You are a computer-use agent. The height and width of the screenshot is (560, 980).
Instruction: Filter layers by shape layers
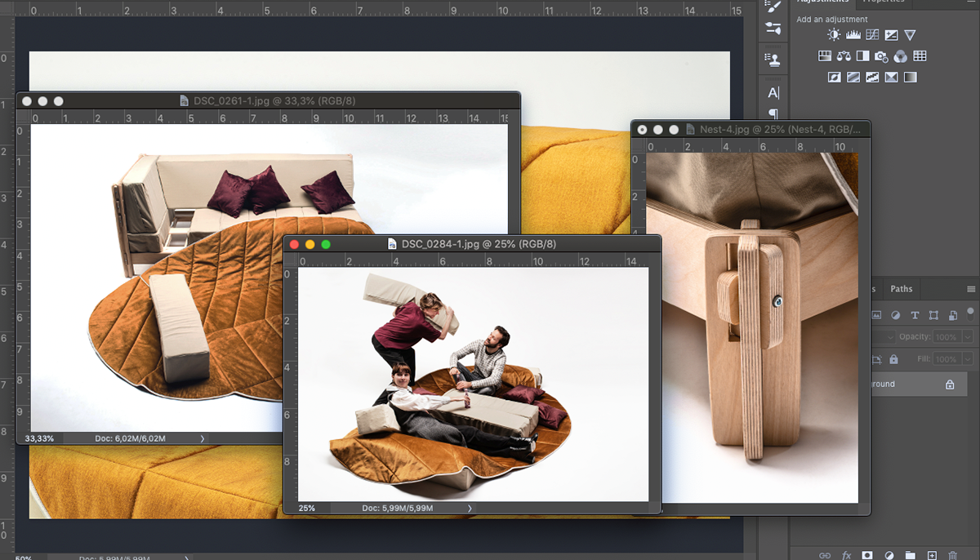(x=933, y=315)
